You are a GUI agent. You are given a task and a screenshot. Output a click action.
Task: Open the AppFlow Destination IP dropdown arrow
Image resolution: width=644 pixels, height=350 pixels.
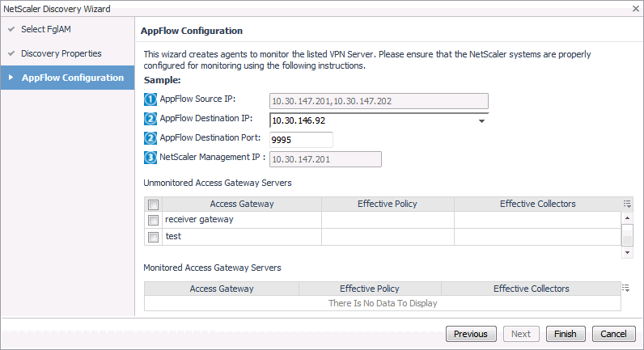click(481, 121)
